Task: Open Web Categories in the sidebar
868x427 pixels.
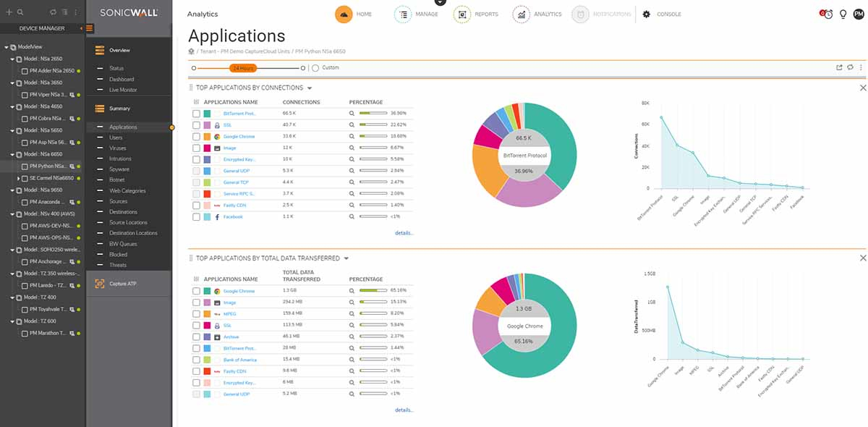Action: point(127,191)
